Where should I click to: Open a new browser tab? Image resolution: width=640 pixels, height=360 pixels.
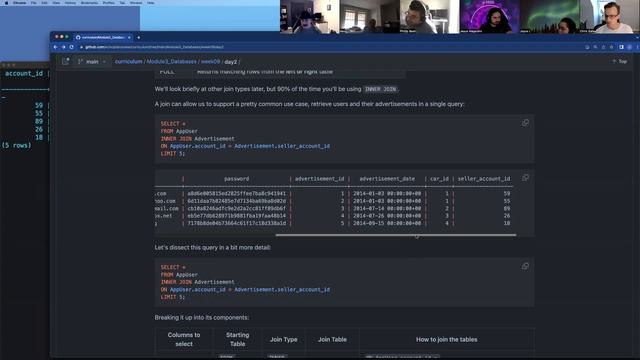click(x=138, y=37)
